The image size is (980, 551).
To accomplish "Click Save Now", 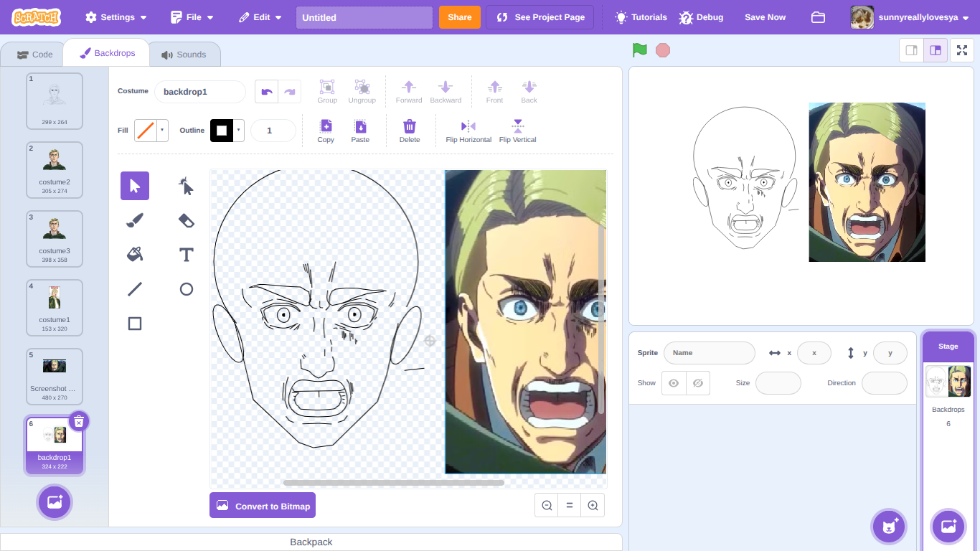I will (765, 17).
